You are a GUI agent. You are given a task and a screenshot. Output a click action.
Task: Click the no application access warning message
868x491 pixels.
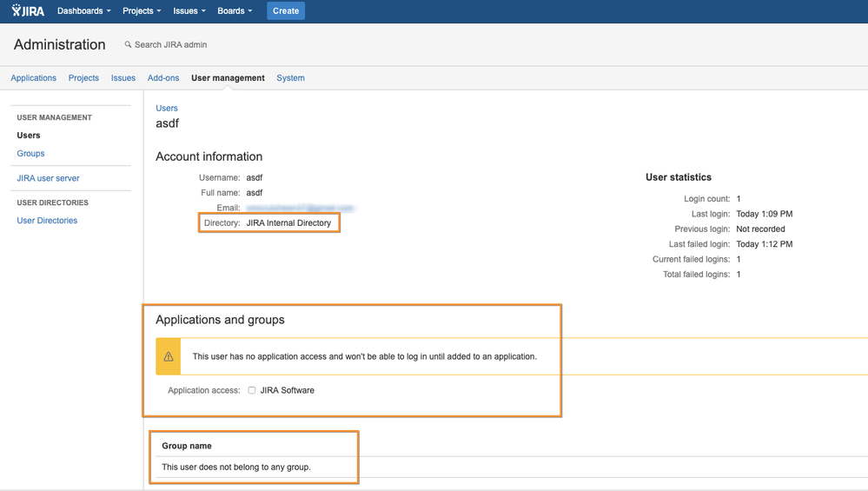[x=364, y=356]
